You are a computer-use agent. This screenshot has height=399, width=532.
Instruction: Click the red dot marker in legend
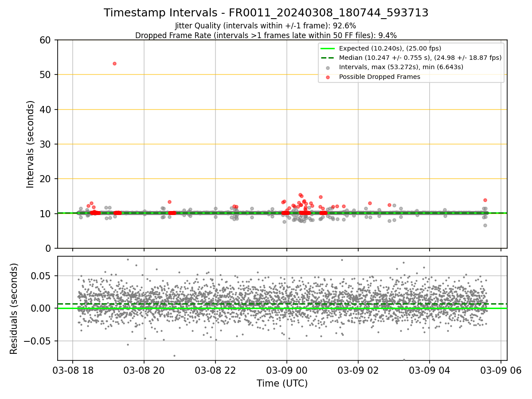tap(328, 77)
